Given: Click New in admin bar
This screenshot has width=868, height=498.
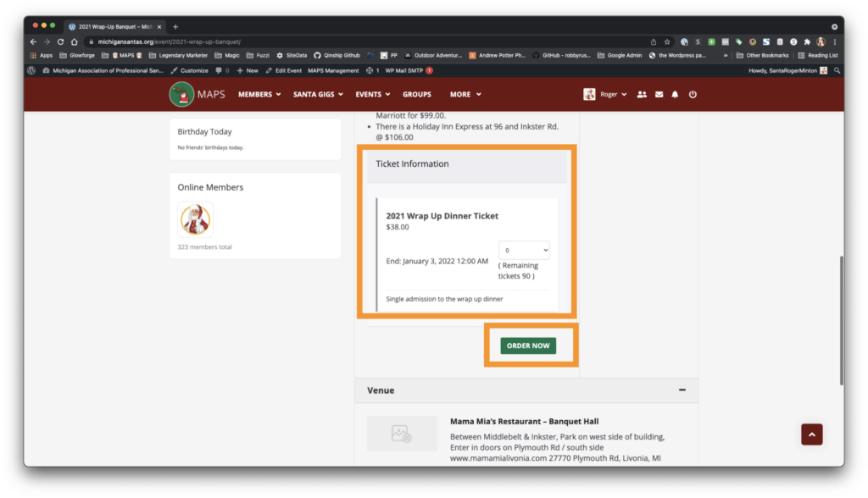Looking at the screenshot, I should click(248, 70).
